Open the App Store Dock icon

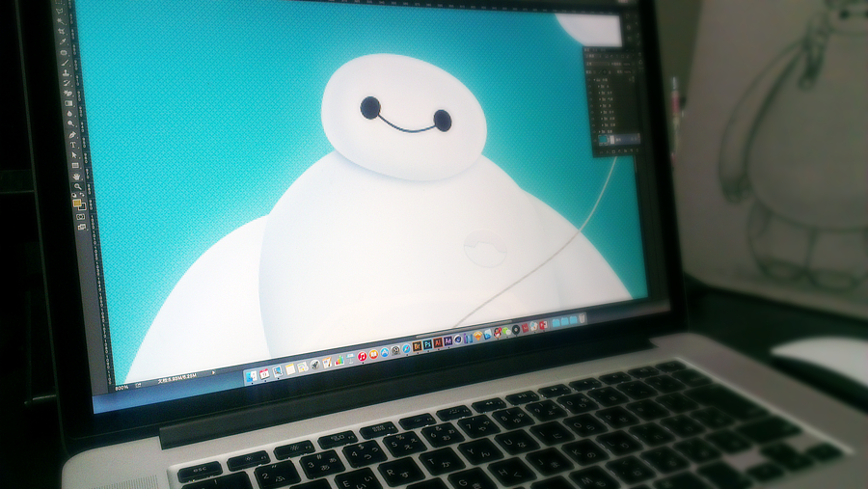pos(385,352)
